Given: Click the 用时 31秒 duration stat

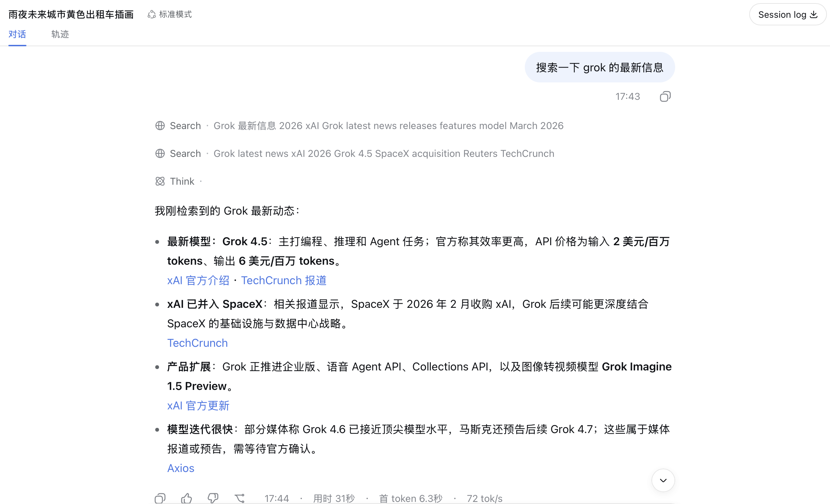Looking at the screenshot, I should click(x=334, y=498).
